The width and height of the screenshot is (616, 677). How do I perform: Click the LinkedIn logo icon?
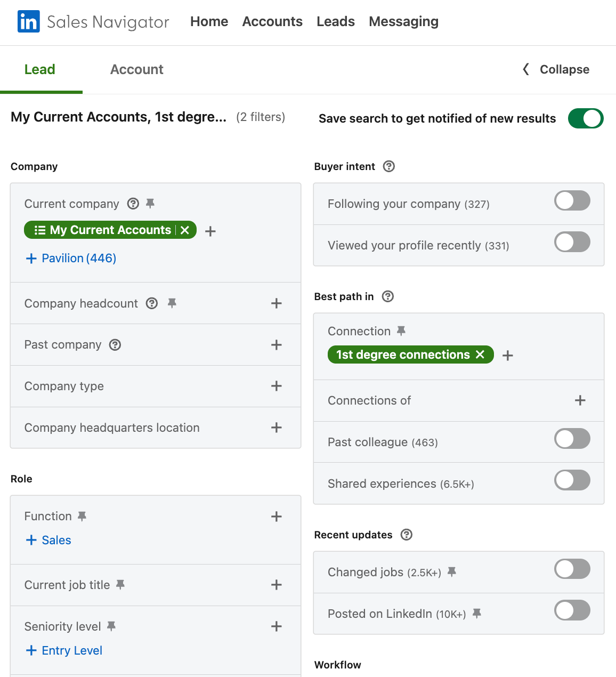point(29,22)
